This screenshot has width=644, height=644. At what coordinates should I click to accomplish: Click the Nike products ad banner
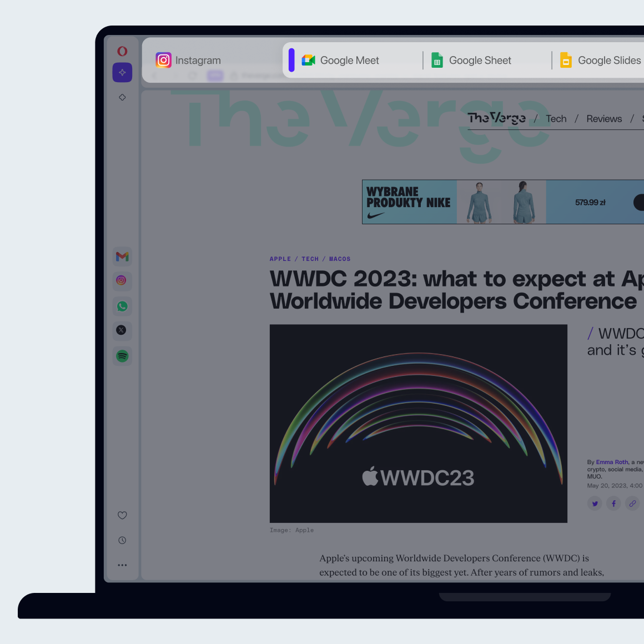503,202
